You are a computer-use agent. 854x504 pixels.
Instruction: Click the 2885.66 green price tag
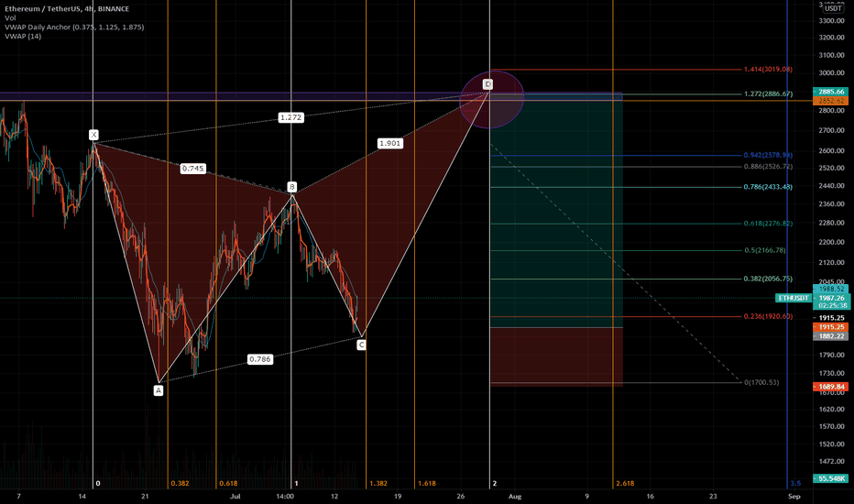click(830, 92)
